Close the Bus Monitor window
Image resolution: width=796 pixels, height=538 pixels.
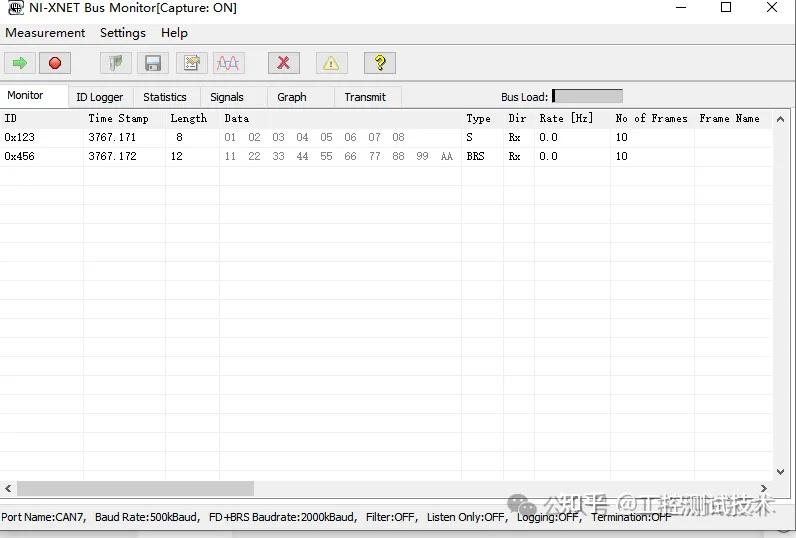click(772, 8)
